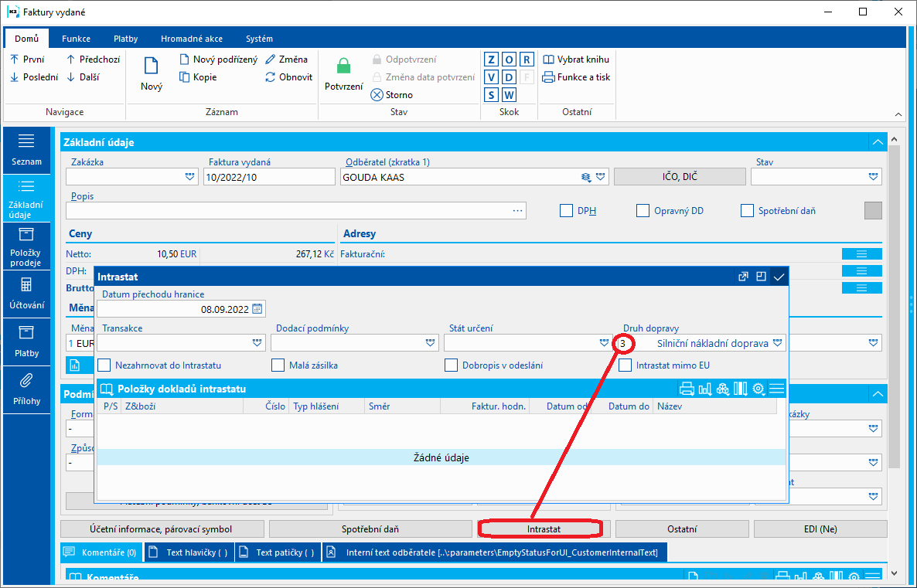917x588 pixels.
Task: Open Účetní informace, párovací symbol
Action: coord(161,529)
